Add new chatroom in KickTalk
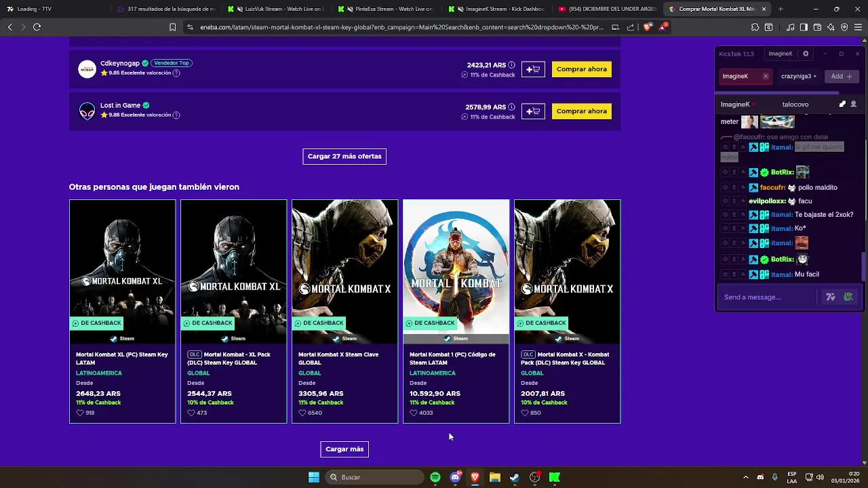Image resolution: width=868 pixels, height=488 pixels. (842, 77)
